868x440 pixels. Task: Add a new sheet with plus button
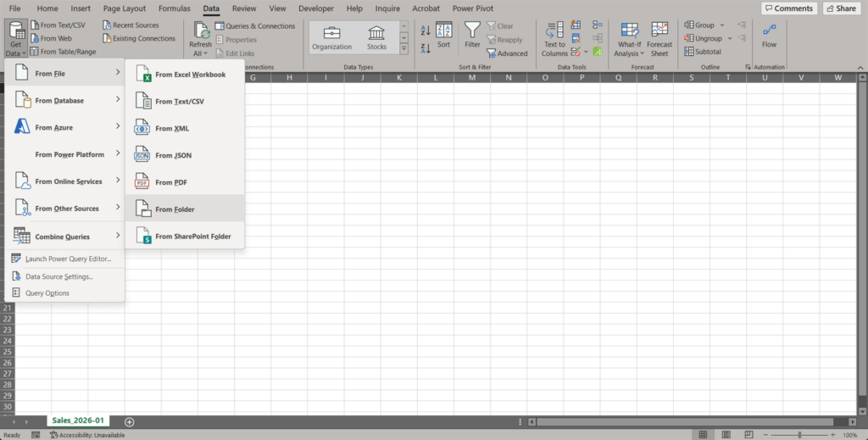tap(130, 421)
